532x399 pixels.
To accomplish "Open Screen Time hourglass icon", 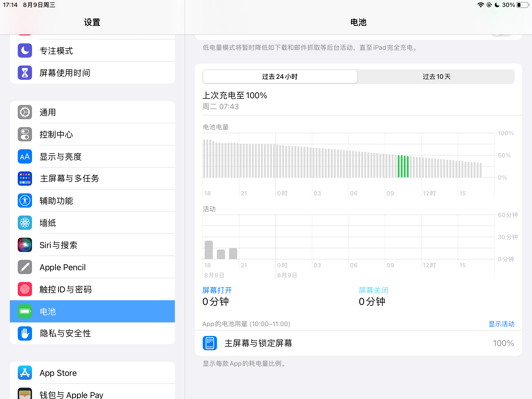I will click(x=25, y=73).
